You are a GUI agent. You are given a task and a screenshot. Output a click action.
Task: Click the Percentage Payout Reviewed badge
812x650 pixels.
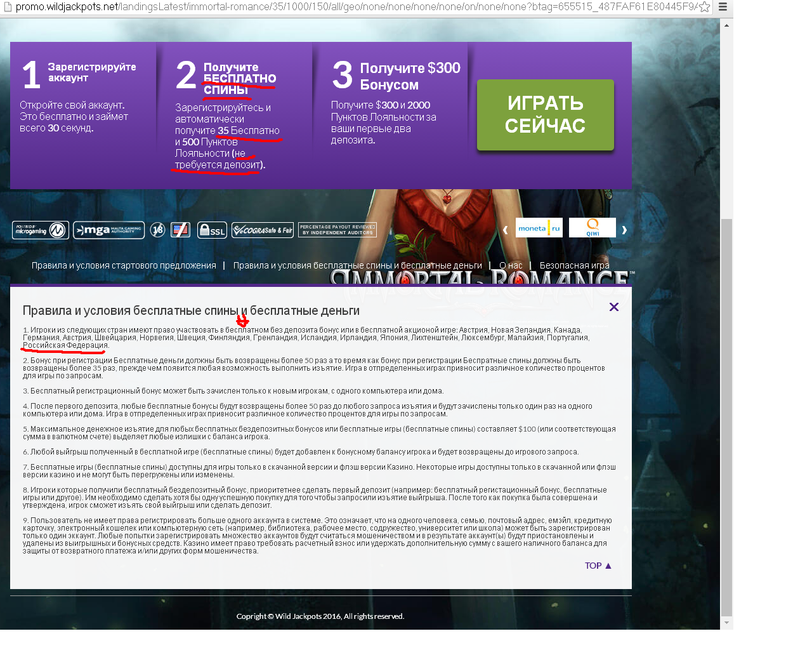(337, 230)
